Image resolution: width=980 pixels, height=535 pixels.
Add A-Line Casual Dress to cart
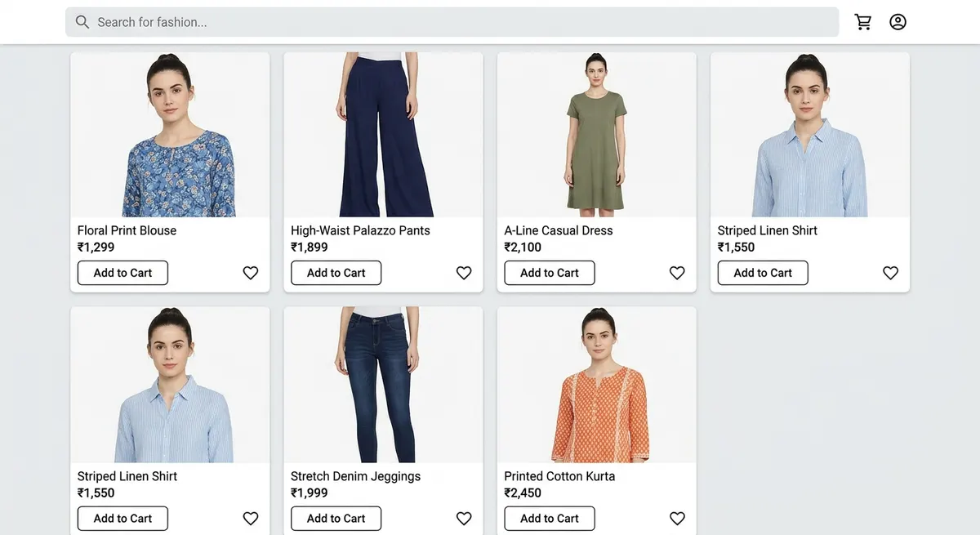[549, 272]
